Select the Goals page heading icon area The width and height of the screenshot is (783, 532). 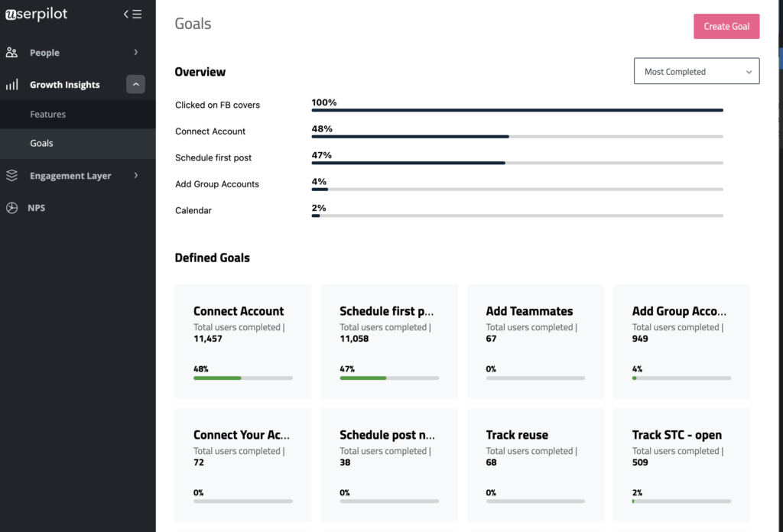click(192, 24)
